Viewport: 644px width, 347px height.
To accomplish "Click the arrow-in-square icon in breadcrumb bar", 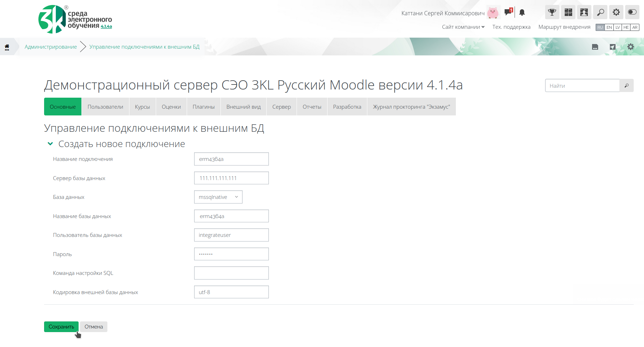I will coord(613,47).
